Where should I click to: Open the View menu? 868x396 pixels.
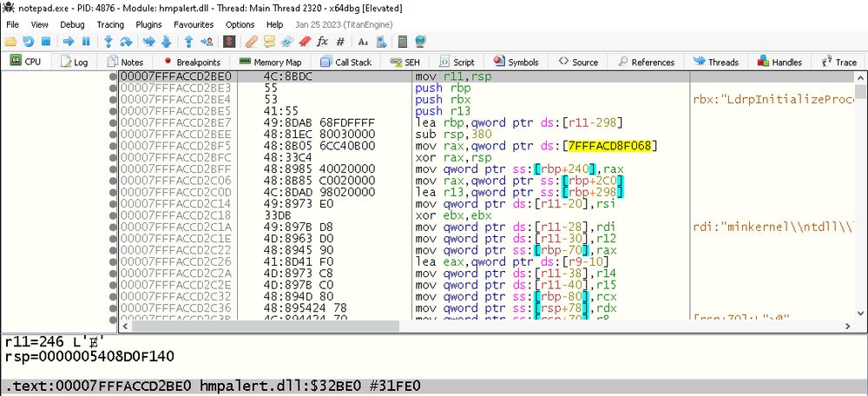(x=39, y=24)
